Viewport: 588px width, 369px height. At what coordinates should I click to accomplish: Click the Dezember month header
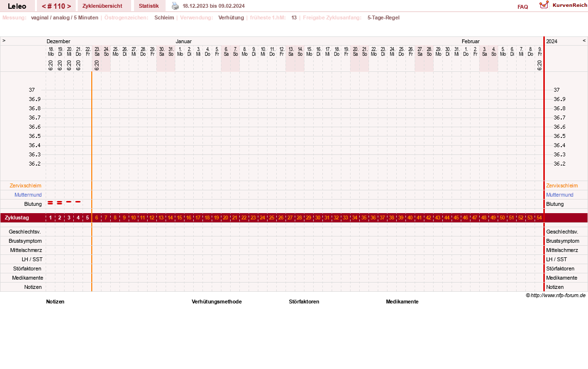click(x=58, y=41)
